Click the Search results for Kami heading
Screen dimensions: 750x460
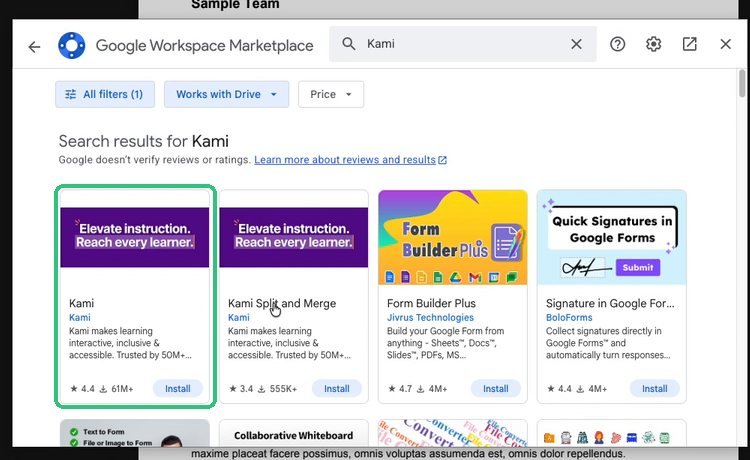point(143,141)
